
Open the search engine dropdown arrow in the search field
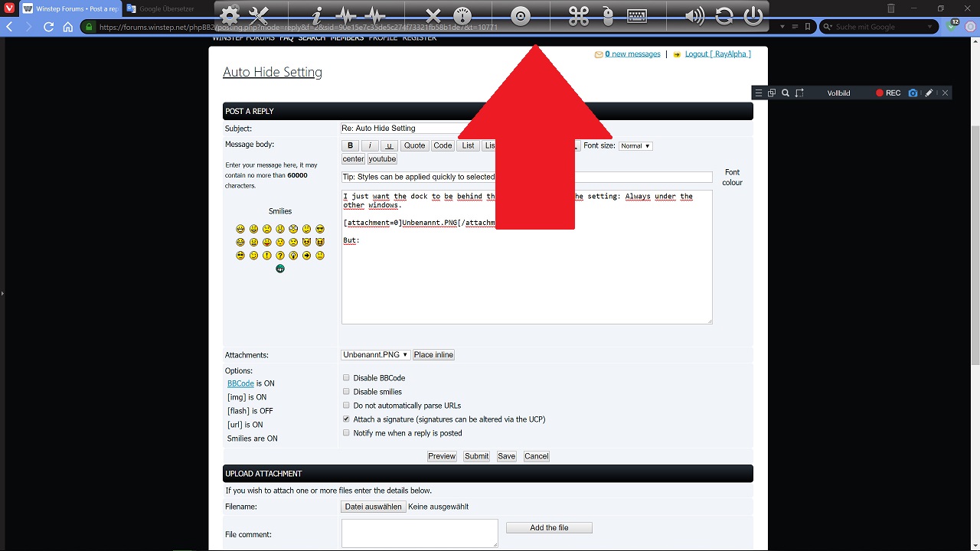(929, 27)
